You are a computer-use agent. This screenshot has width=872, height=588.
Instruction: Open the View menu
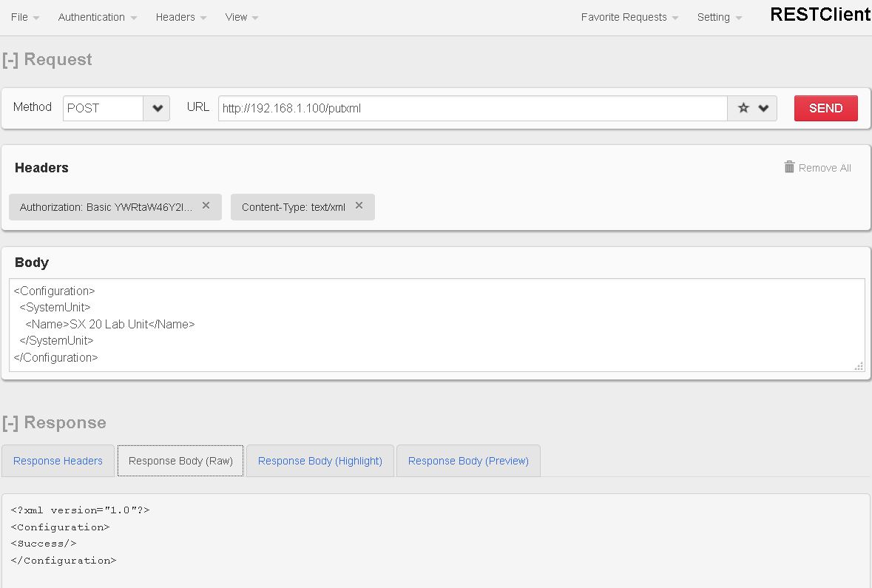click(241, 17)
